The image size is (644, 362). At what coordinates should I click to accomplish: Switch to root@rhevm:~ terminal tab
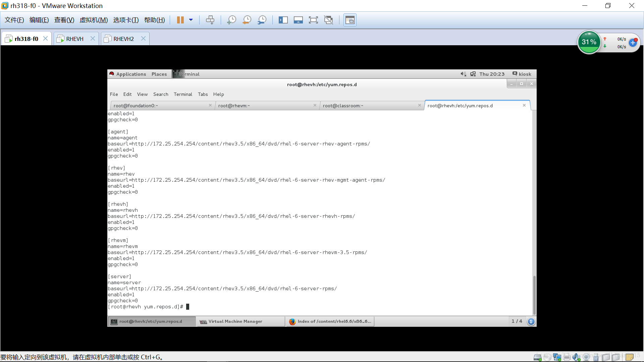[x=267, y=106]
